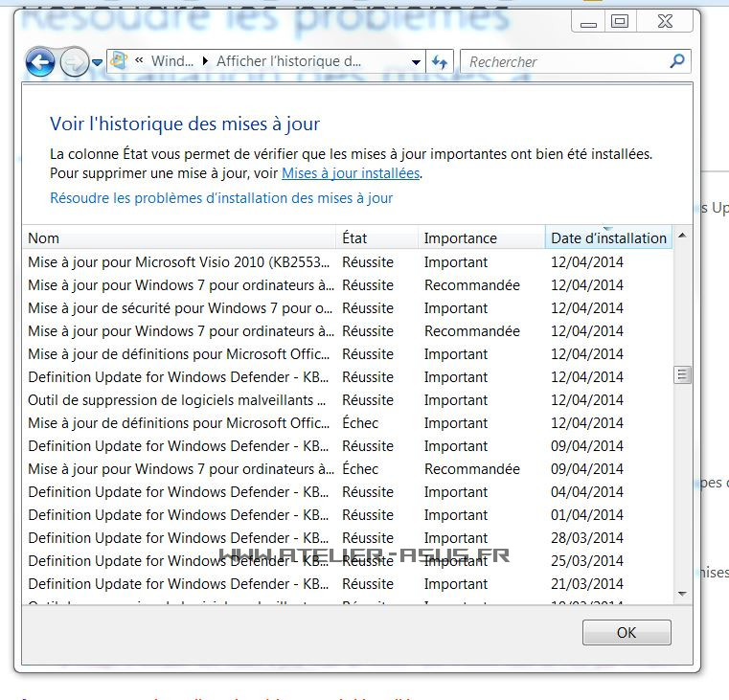Click the Control Panel icon in address bar
The width and height of the screenshot is (729, 700).
[120, 60]
